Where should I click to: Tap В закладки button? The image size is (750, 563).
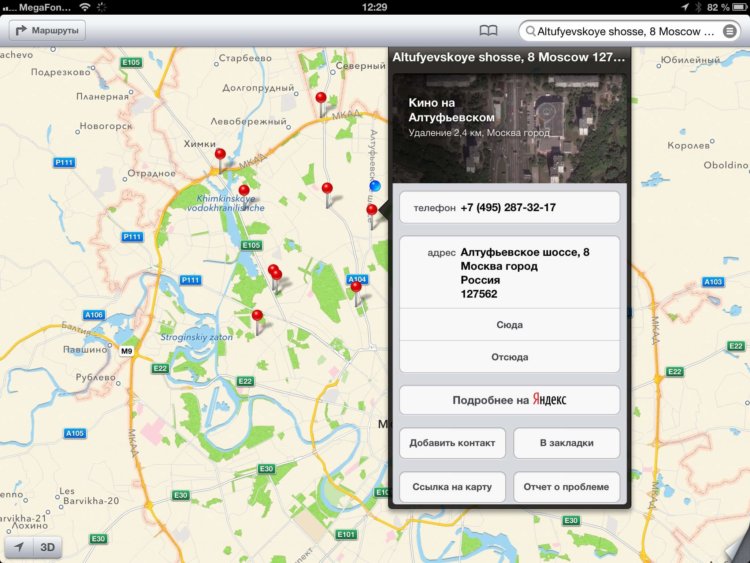point(567,443)
